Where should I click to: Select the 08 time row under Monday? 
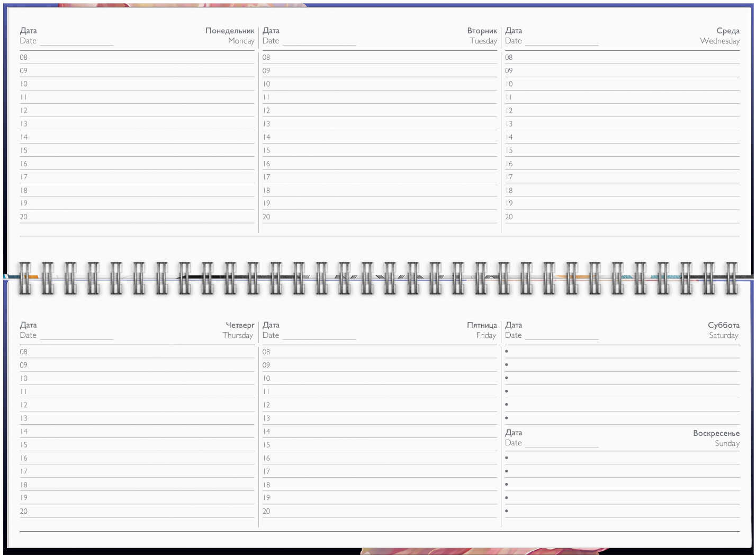[137, 58]
